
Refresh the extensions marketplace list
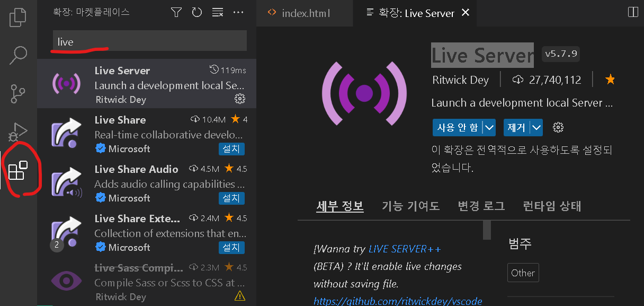197,12
